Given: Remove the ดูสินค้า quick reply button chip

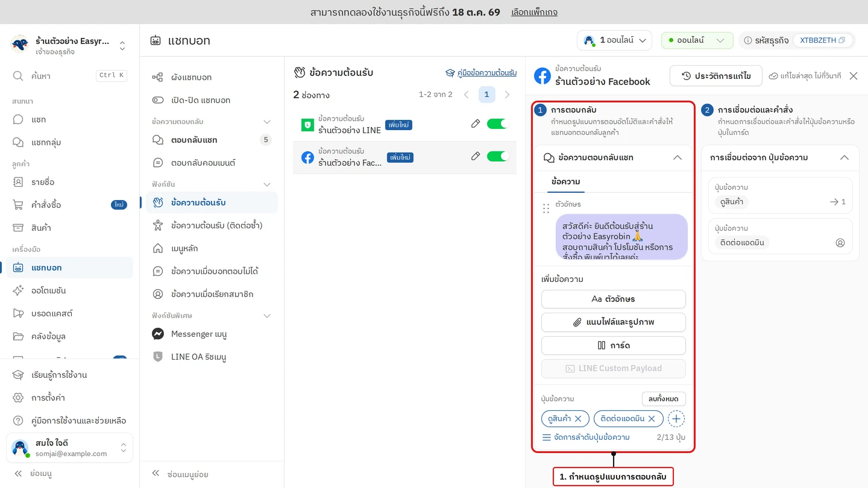Looking at the screenshot, I should click(x=578, y=419).
